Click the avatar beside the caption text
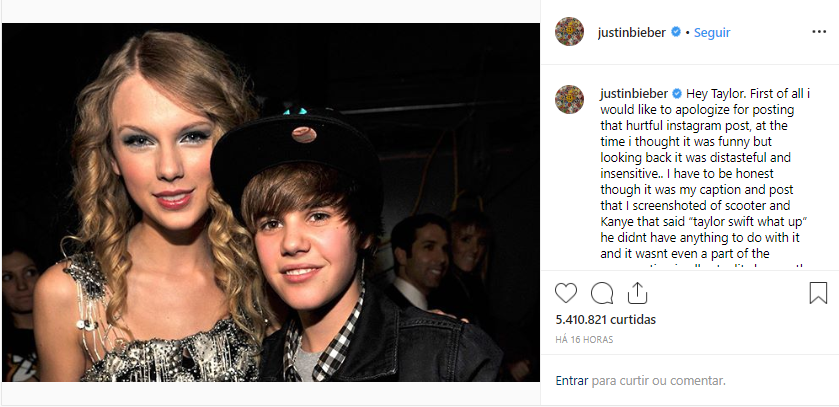 (569, 99)
